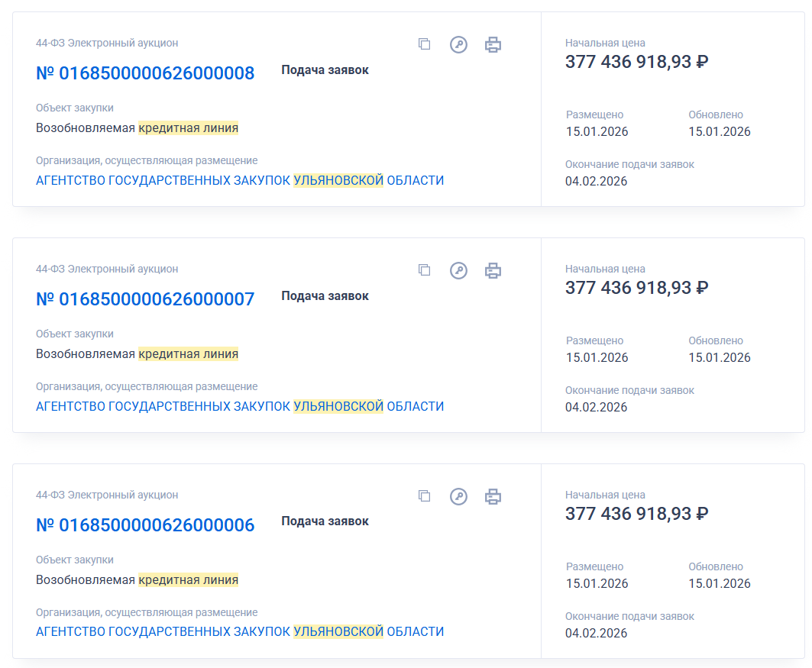This screenshot has width=812, height=668.
Task: Click the starting price in the second card
Action: click(x=636, y=288)
